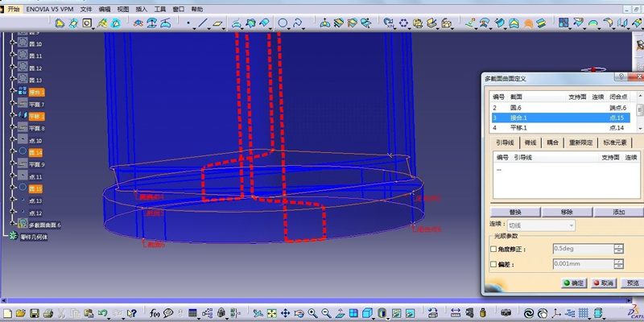The image size is (644, 322).
Task: Open the 连续 dropdown showing 切线
Action: click(x=542, y=225)
